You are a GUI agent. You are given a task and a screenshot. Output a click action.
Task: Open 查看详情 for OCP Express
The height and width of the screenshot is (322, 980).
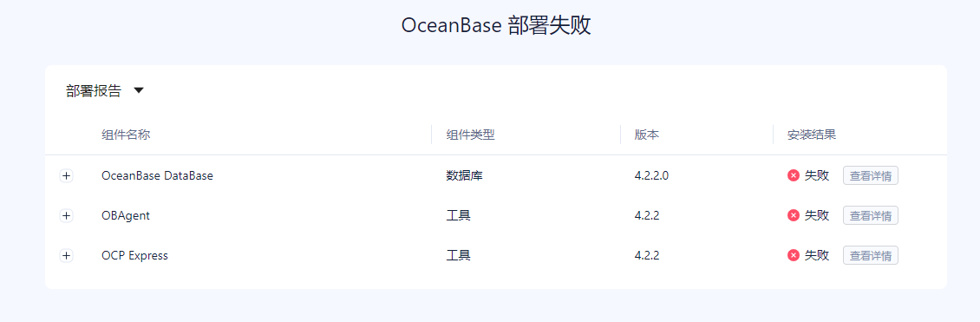(x=871, y=255)
